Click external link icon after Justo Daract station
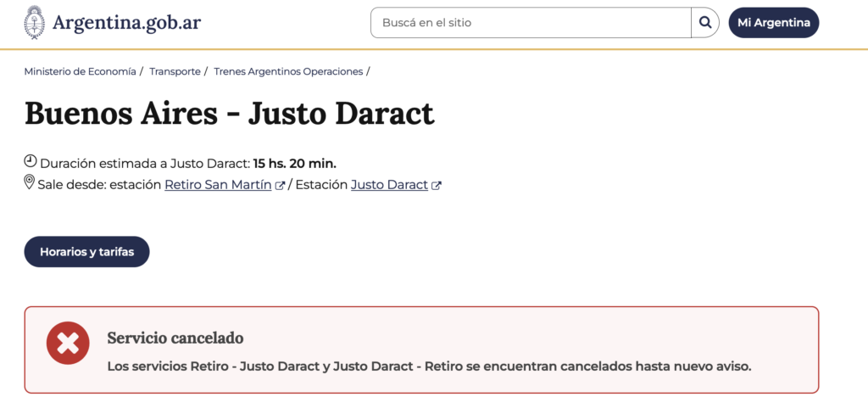The width and height of the screenshot is (868, 414). [x=437, y=186]
